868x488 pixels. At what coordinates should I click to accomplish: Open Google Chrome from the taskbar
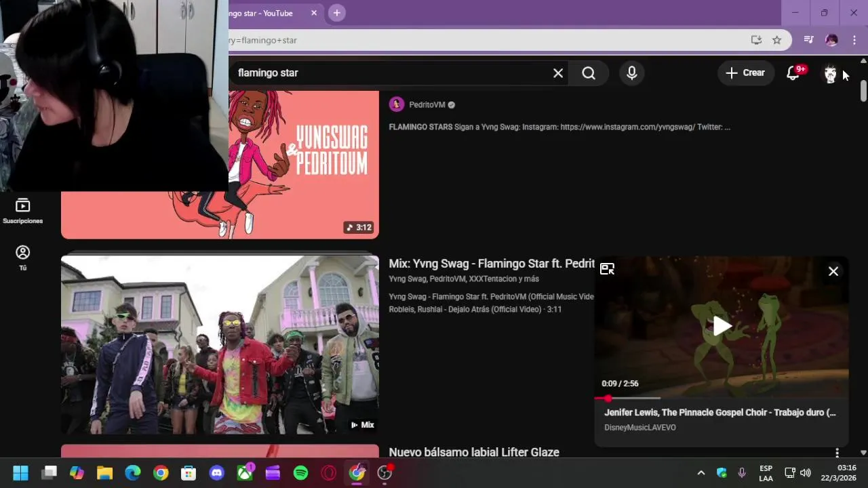(x=161, y=473)
